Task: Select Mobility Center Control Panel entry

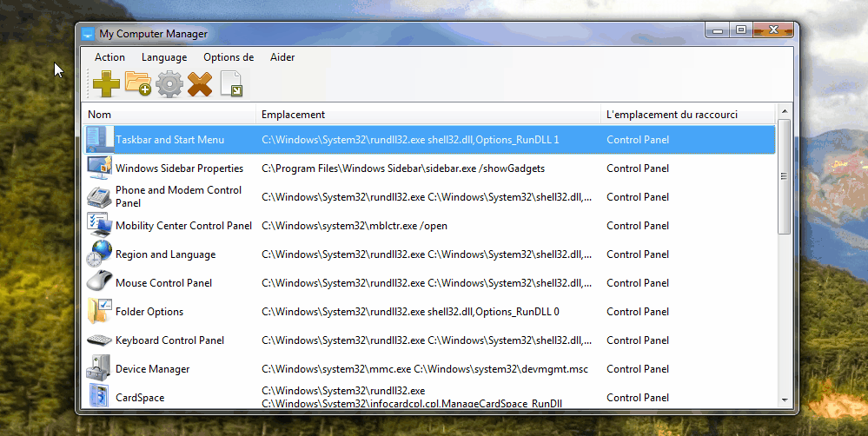Action: pos(184,226)
